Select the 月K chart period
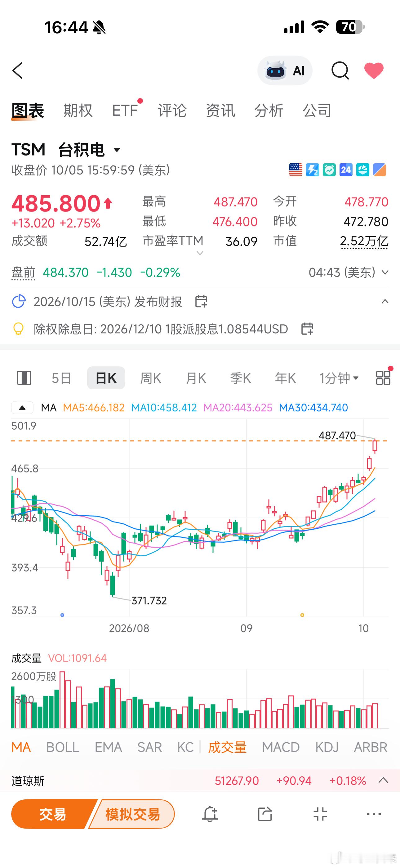Screen dimensions: 400x868 [196, 378]
